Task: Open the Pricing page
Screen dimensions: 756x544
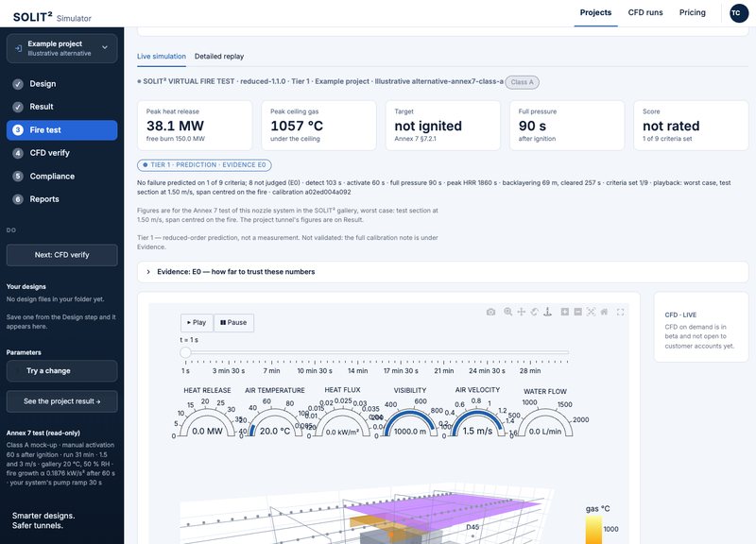Action: (693, 12)
